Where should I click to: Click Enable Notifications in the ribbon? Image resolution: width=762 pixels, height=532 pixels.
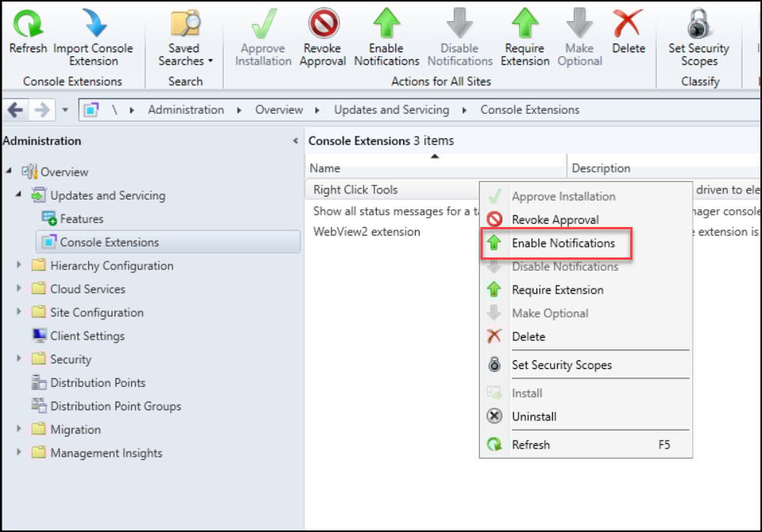pyautogui.click(x=386, y=37)
